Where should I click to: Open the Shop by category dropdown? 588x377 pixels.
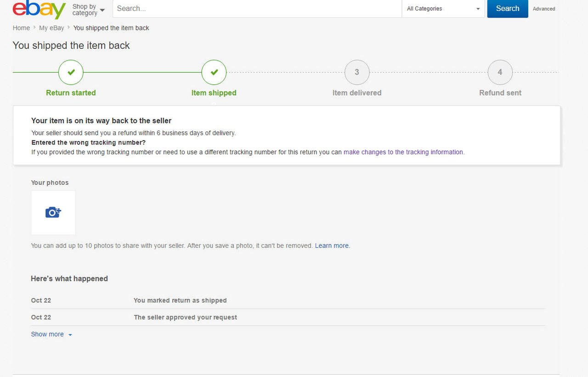coord(89,10)
